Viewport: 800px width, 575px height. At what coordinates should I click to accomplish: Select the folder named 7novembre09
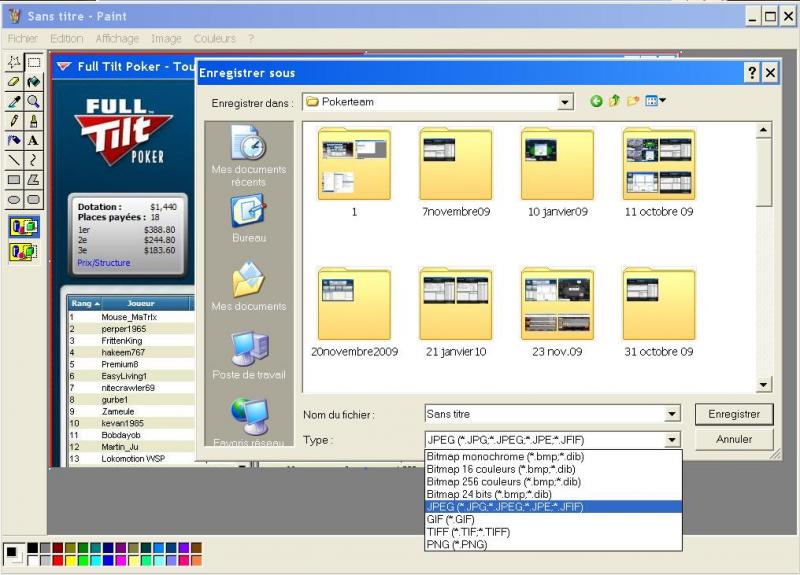coord(456,172)
